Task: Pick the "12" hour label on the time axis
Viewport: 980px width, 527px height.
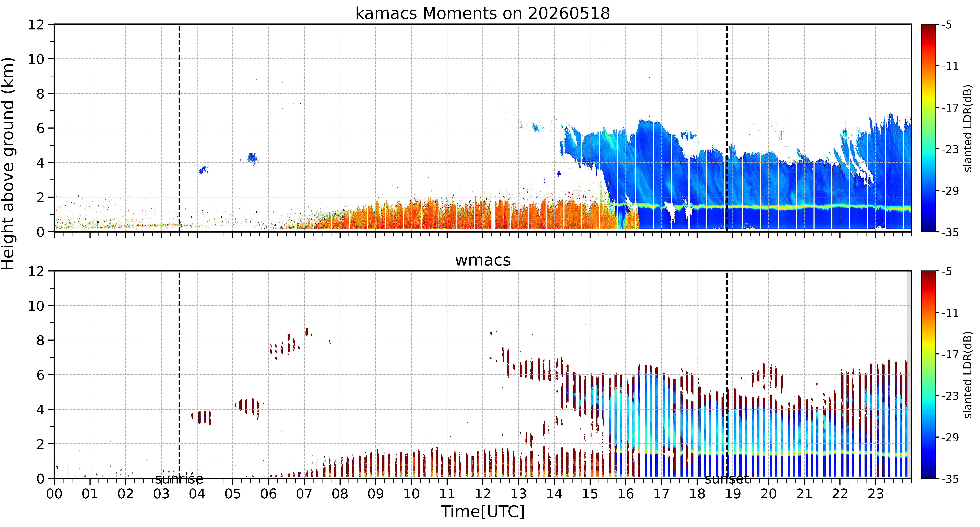Action: pos(483,494)
